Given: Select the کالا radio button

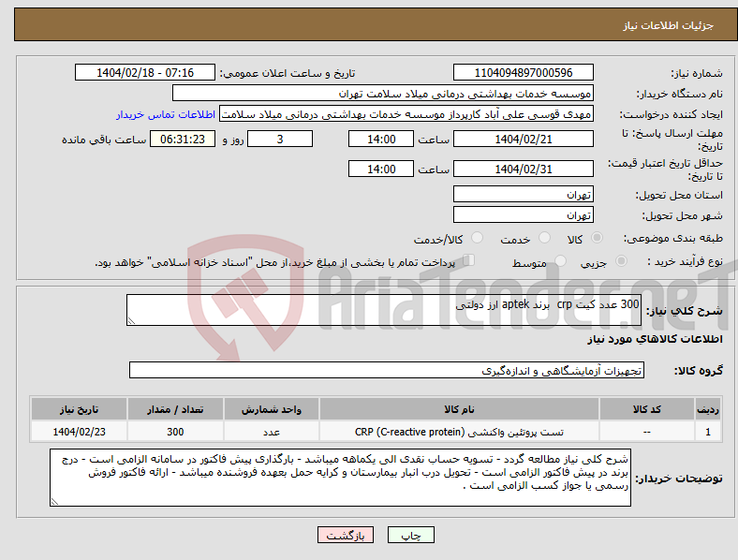Looking at the screenshot, I should point(597,238).
